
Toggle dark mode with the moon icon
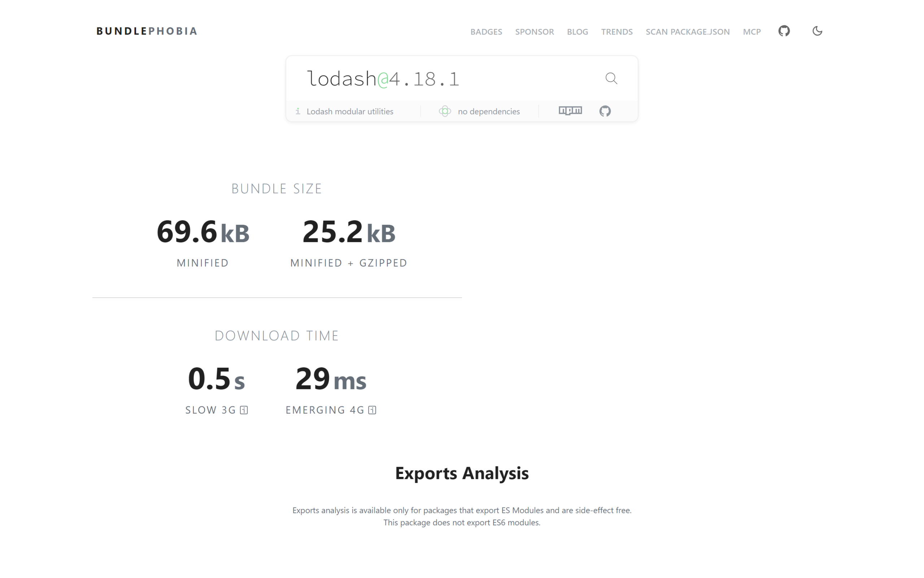817,31
